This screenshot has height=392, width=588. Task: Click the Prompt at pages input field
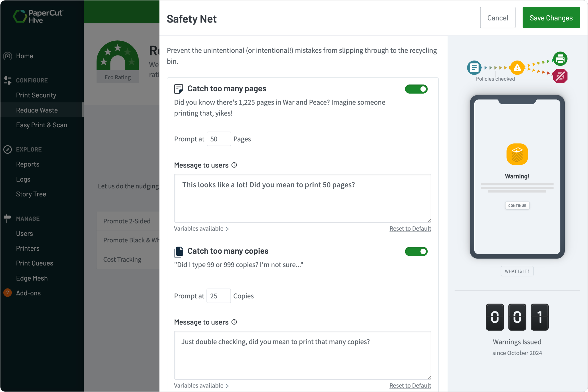pyautogui.click(x=219, y=139)
